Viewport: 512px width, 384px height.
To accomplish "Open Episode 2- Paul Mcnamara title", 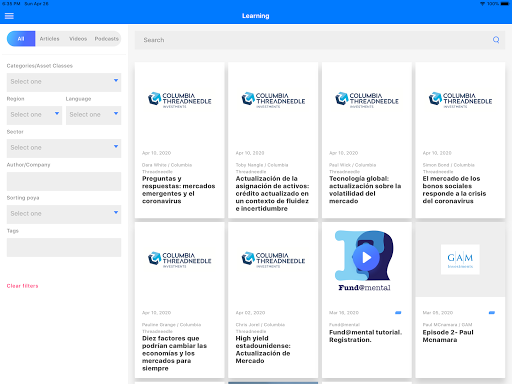I will (448, 336).
